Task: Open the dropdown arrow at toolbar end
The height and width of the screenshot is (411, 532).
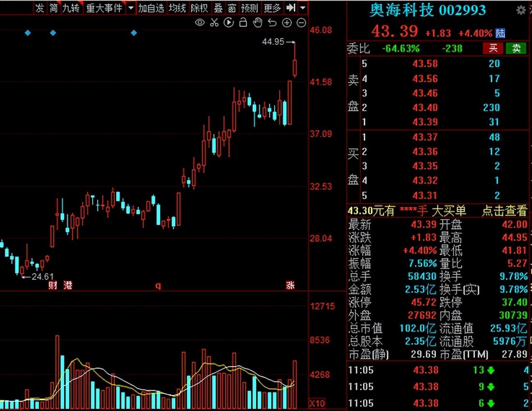Action: click(303, 7)
